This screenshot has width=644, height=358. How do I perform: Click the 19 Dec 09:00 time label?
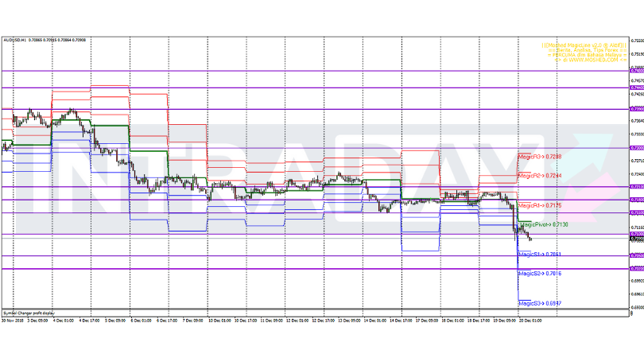pos(504,321)
